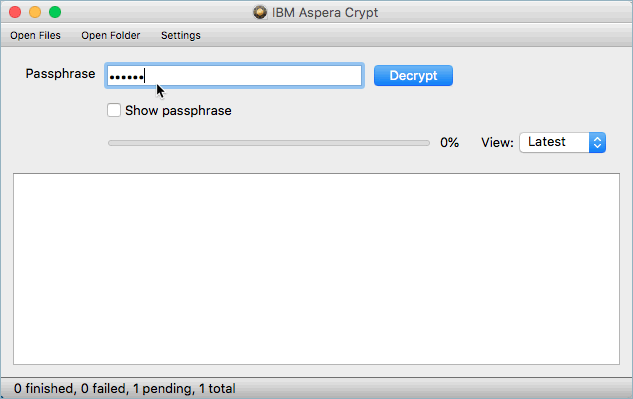Expand the View dropdown arrows
This screenshot has width=633, height=399.
(x=597, y=143)
